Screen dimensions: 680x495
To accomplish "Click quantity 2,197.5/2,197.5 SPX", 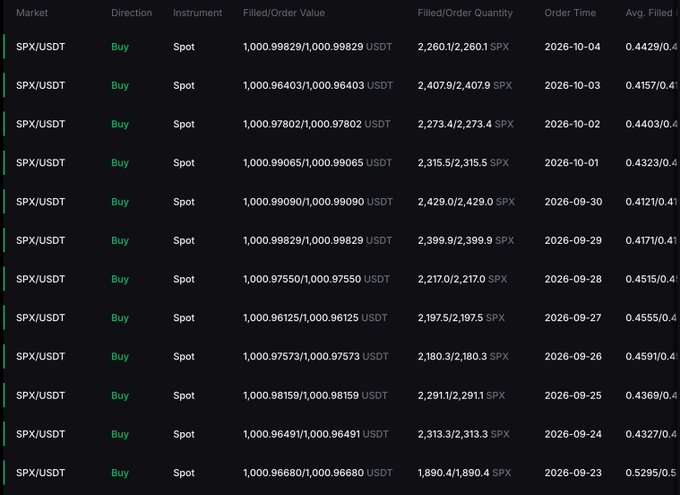I will pos(461,318).
